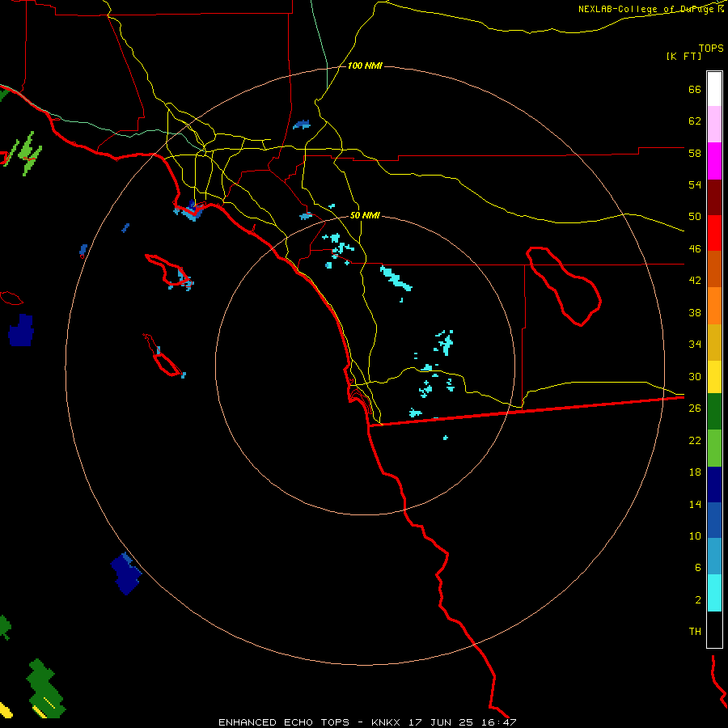The image size is (728, 728).
Task: Click the legend value '18'
Action: coord(695,472)
